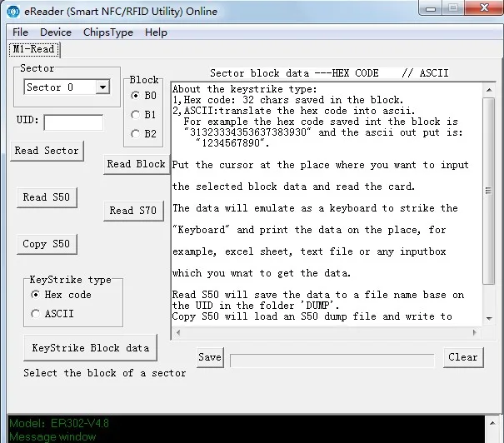Open the Help menu

click(x=156, y=32)
